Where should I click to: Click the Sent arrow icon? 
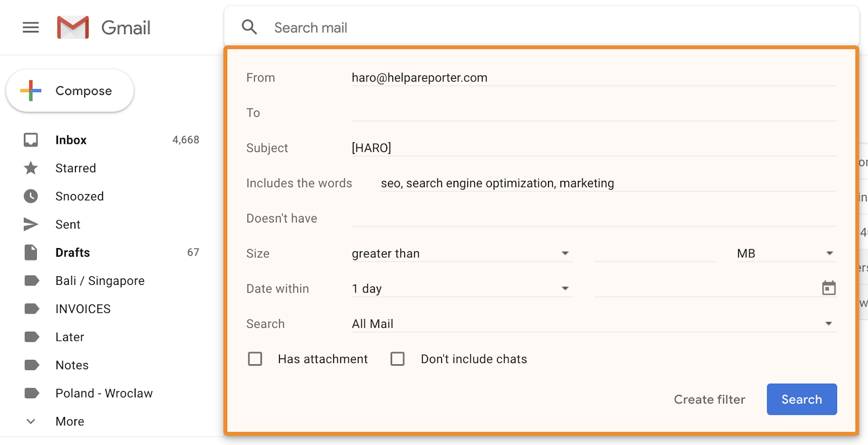click(31, 224)
